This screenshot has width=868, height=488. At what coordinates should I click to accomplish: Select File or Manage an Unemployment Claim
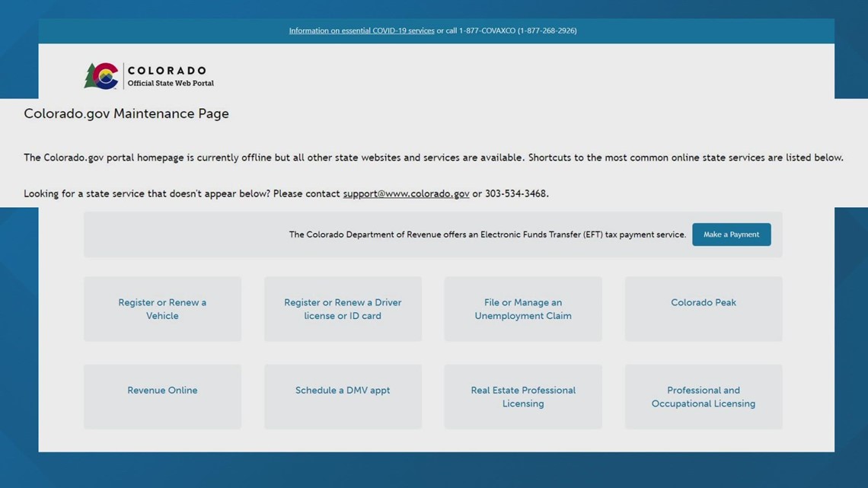[523, 308]
